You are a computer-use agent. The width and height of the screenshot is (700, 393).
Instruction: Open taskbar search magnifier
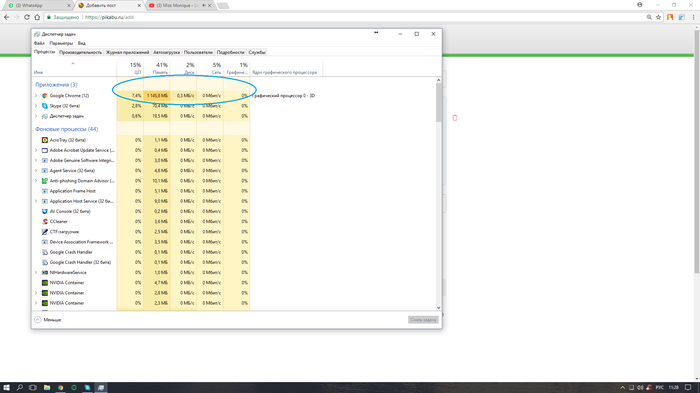[x=20, y=388]
